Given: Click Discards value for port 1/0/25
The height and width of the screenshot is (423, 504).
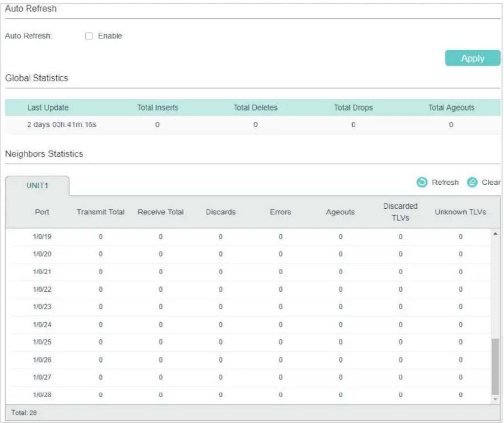Looking at the screenshot, I should [x=220, y=342].
